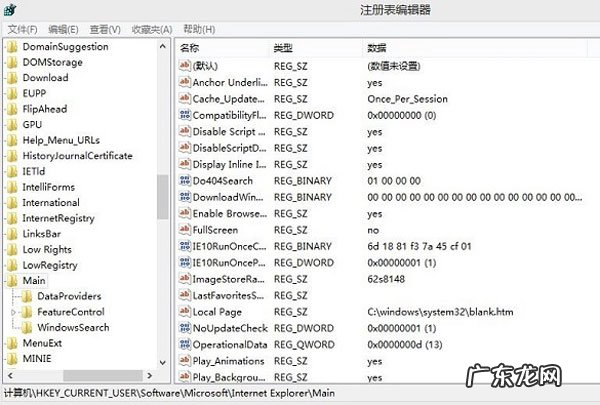Select the DOMStorage folder icon

[12, 62]
